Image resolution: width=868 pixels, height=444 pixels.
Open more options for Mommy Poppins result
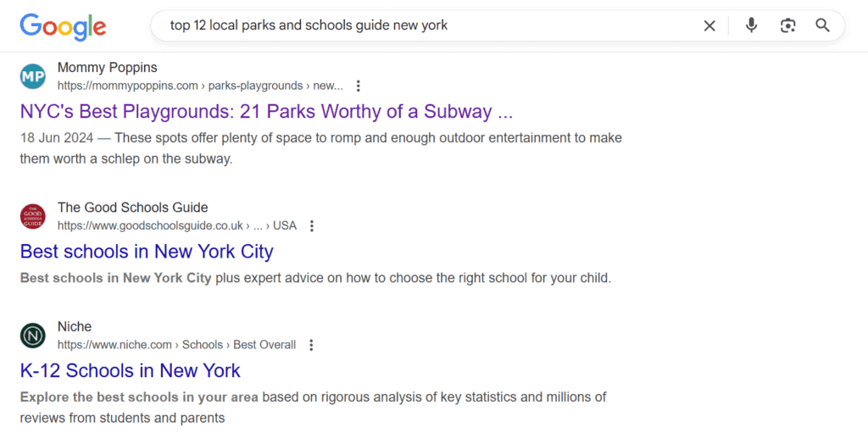pos(359,86)
